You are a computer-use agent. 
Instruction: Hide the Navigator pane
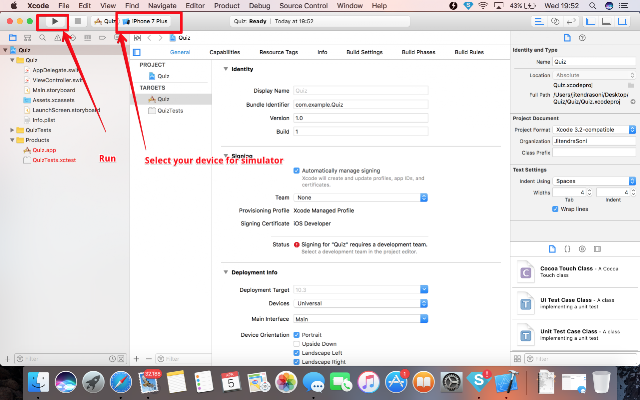[590, 21]
